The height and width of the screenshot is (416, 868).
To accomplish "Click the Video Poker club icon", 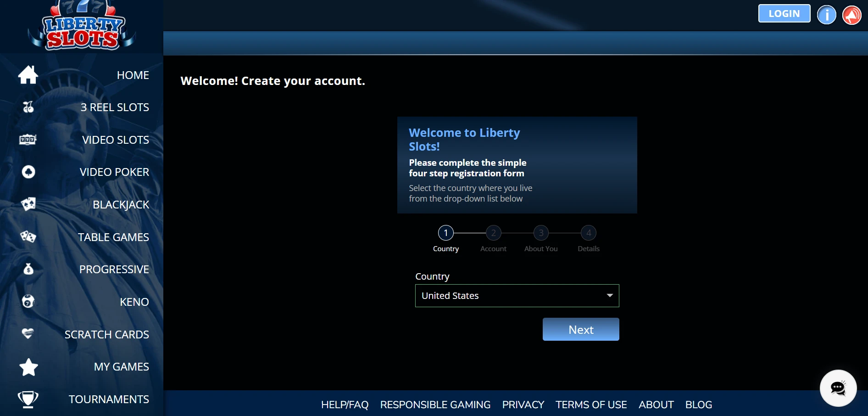I will (x=28, y=172).
